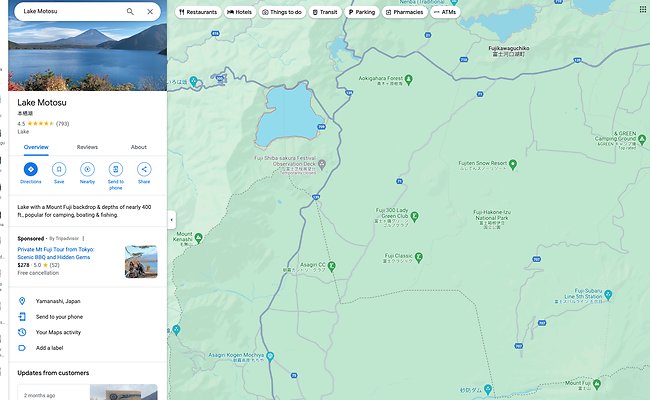Filter map by Hotels
The image size is (650, 400).
coord(240,12)
